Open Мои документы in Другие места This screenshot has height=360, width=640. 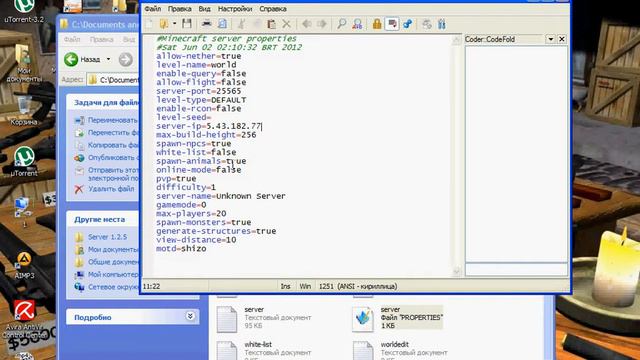[107, 249]
